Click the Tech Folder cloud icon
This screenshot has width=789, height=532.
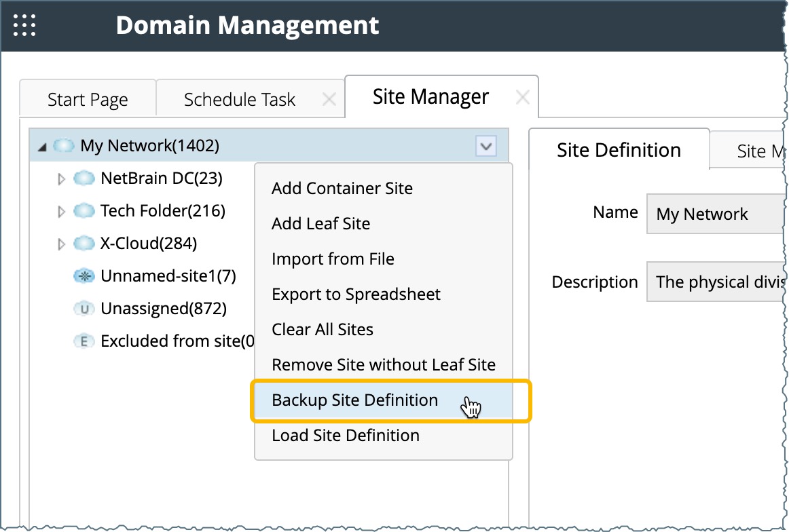(x=84, y=211)
